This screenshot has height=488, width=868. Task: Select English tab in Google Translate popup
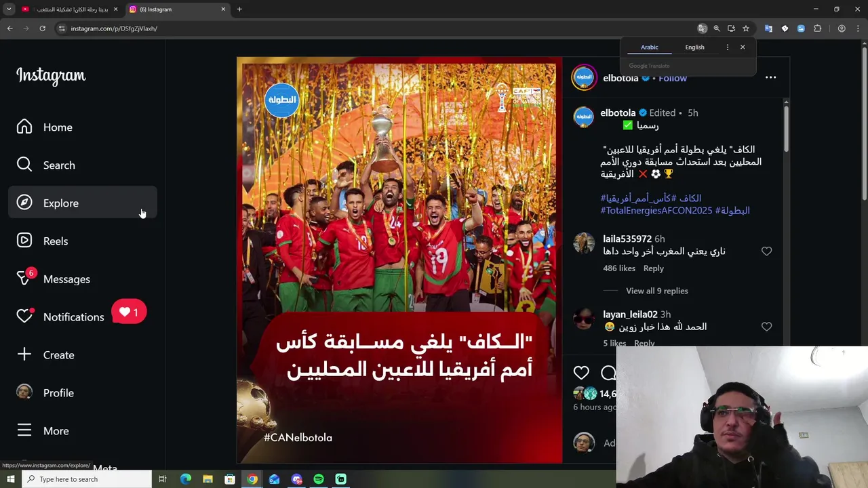click(x=694, y=47)
